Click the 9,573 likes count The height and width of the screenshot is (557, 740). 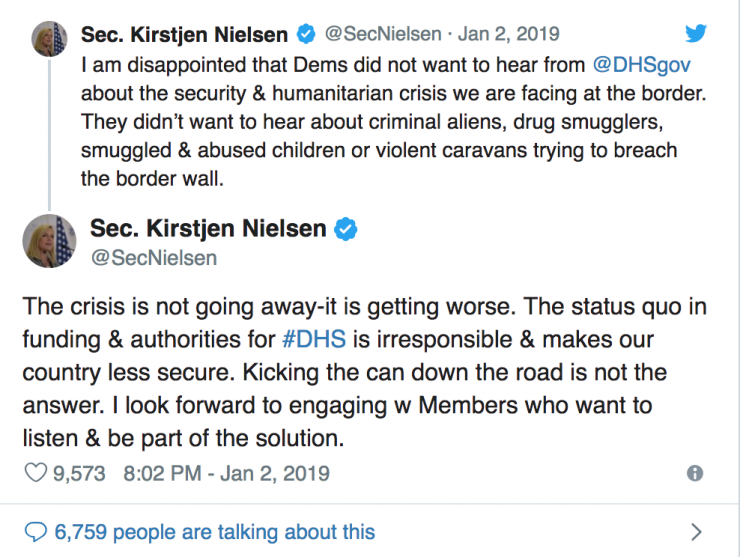pos(79,473)
